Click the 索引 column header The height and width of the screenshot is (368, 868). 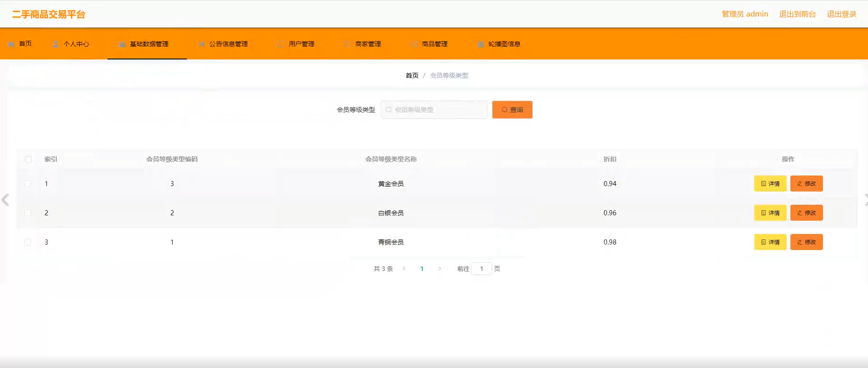pos(51,159)
